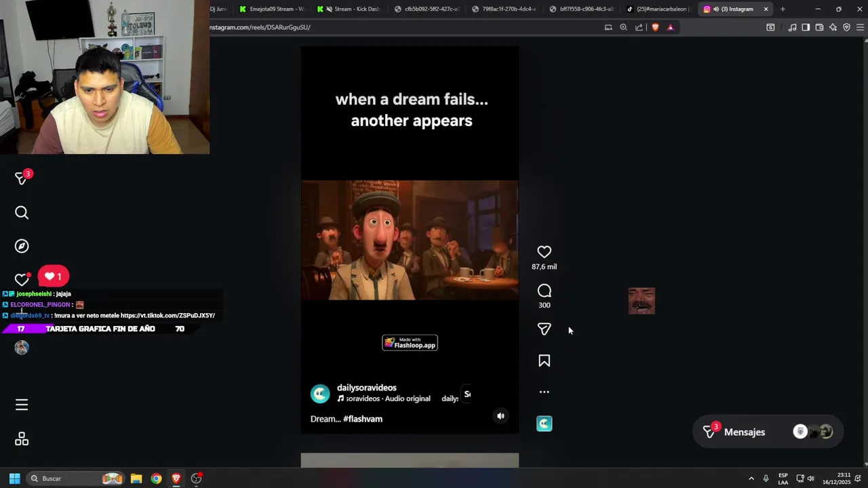This screenshot has height=488, width=868.
Task: Open the profile avatar in the sidebar
Action: (22, 348)
